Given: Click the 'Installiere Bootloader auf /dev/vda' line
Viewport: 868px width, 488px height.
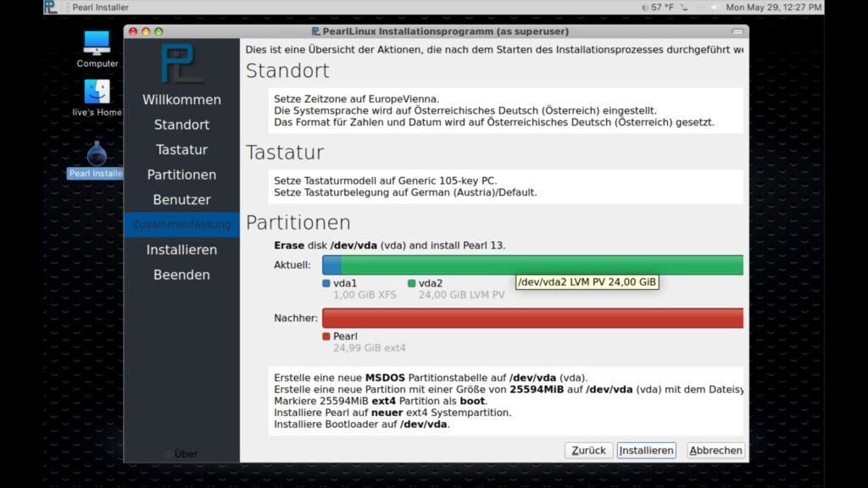Looking at the screenshot, I should tap(361, 424).
